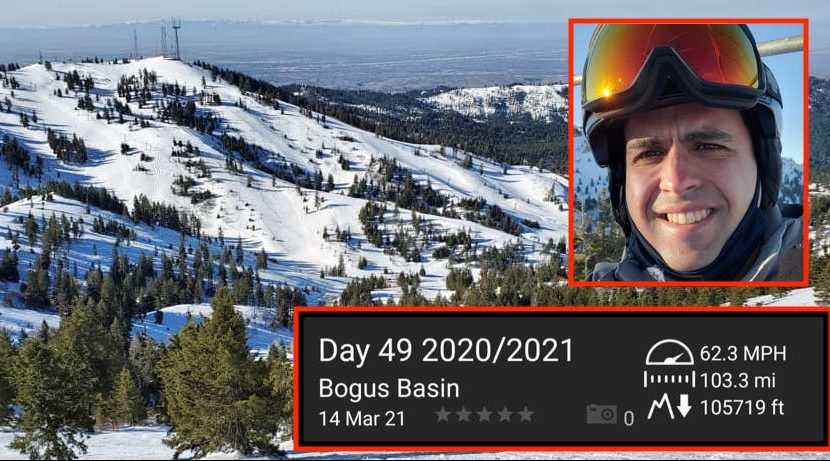Select the Bogus Basin resort name
The image size is (830, 461).
pos(389,389)
